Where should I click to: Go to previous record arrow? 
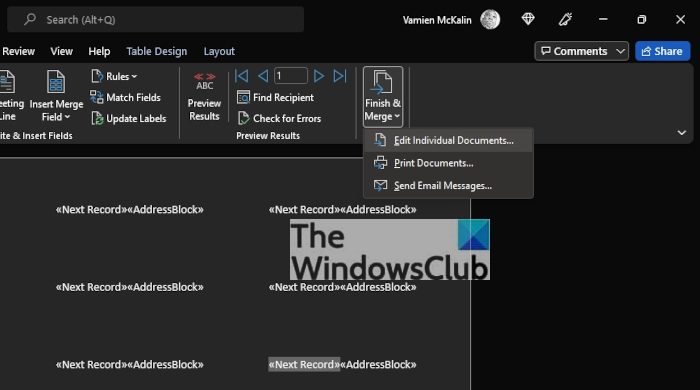click(263, 76)
